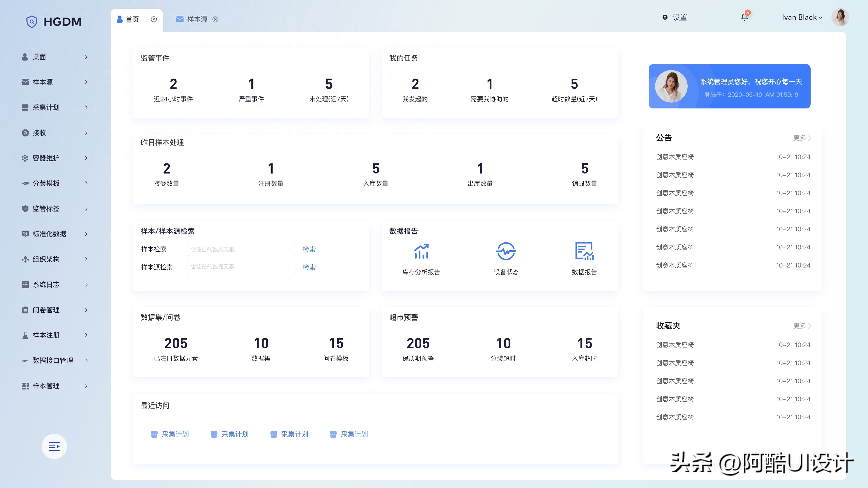The height and width of the screenshot is (488, 868).
Task: Click the settings gear icon
Action: 665,17
